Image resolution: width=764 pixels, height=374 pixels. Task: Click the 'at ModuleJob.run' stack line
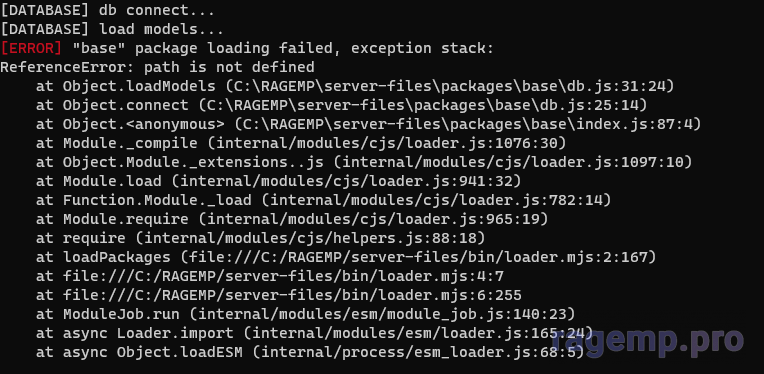coord(306,315)
